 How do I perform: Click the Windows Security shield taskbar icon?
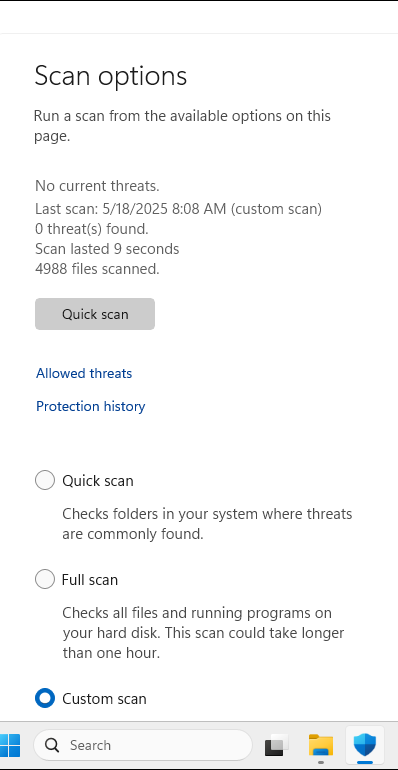(365, 745)
